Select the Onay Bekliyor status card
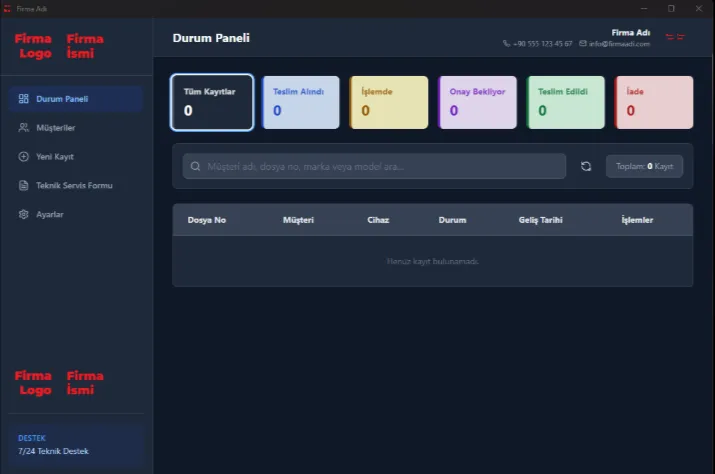Image resolution: width=715 pixels, height=474 pixels. pyautogui.click(x=477, y=102)
